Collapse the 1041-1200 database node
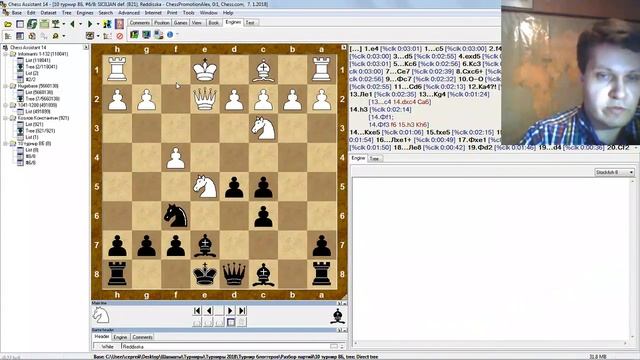 (x=5, y=105)
